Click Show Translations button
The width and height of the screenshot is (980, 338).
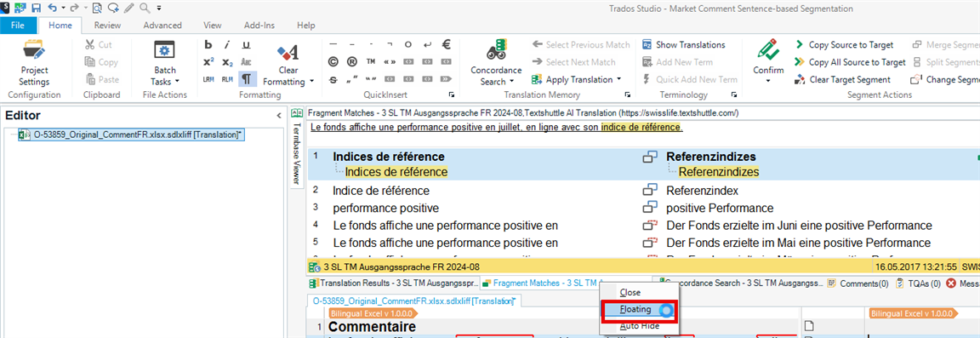[x=684, y=44]
